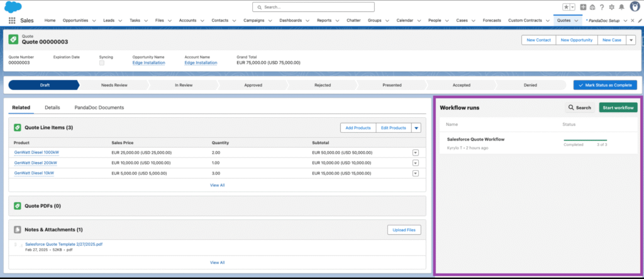This screenshot has width=644, height=279.
Task: Open Favorites list dropdown arrow
Action: point(572,7)
